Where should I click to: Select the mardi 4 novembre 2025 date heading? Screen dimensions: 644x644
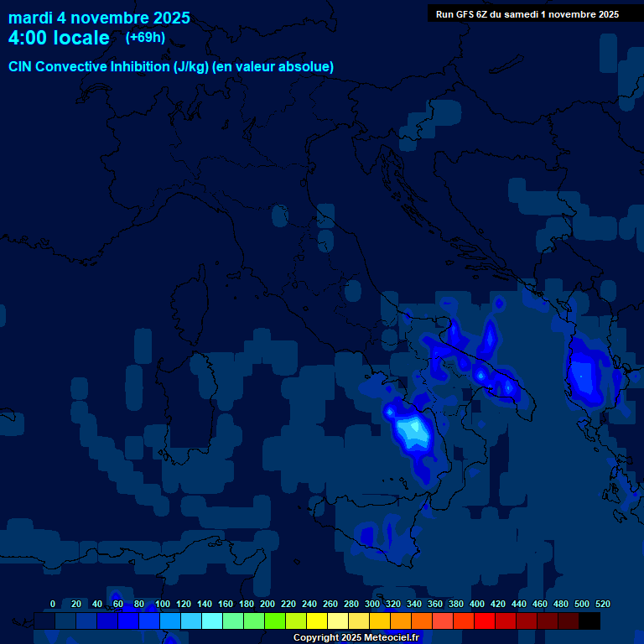point(99,18)
